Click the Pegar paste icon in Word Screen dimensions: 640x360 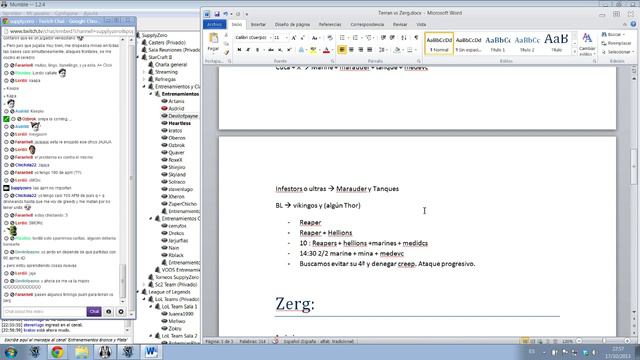click(x=213, y=38)
